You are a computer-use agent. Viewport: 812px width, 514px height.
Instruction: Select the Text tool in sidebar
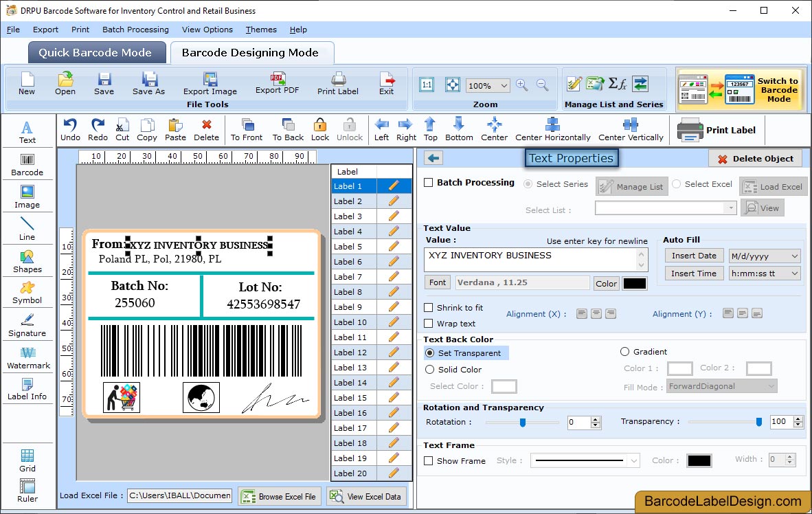pos(27,132)
